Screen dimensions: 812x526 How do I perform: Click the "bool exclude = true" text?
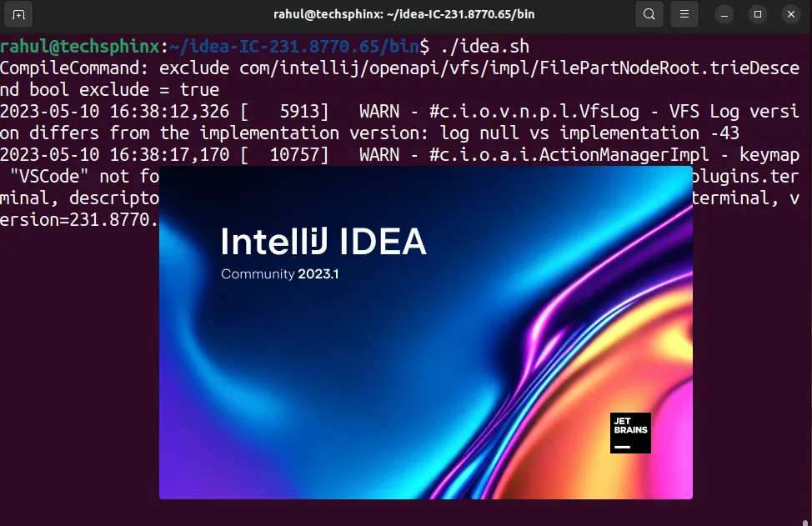point(124,90)
